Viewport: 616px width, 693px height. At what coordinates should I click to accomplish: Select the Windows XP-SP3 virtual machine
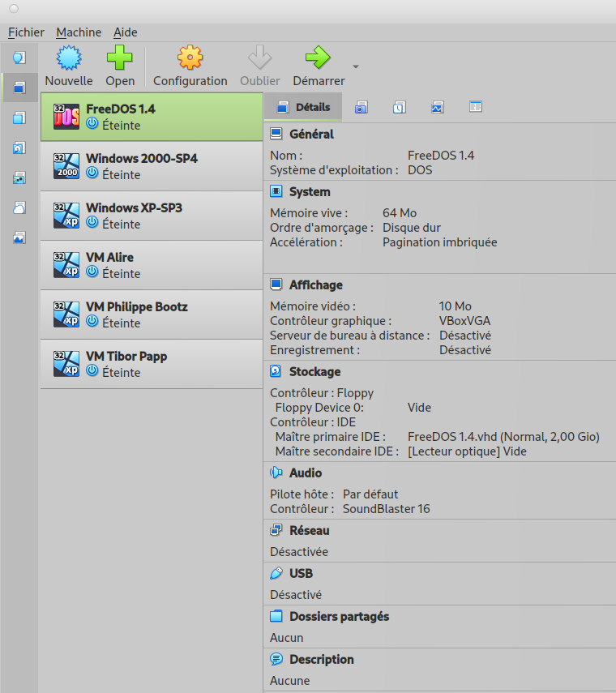pyautogui.click(x=151, y=216)
